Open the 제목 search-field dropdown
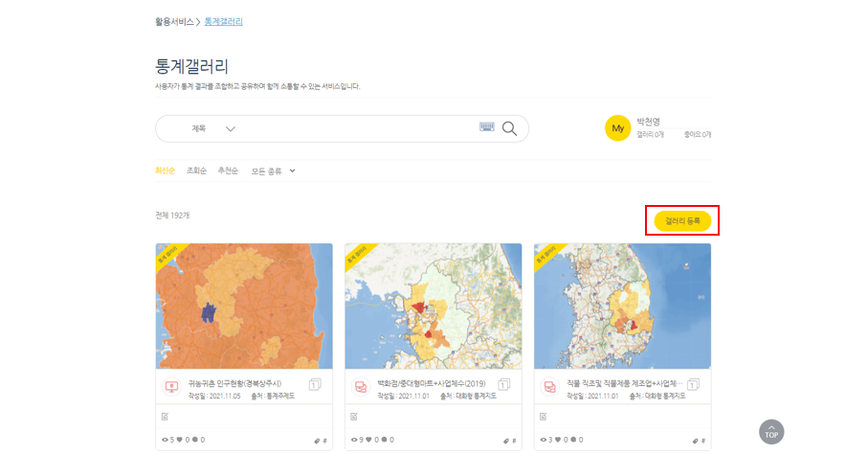Screen dimensions: 868x456 pos(213,128)
